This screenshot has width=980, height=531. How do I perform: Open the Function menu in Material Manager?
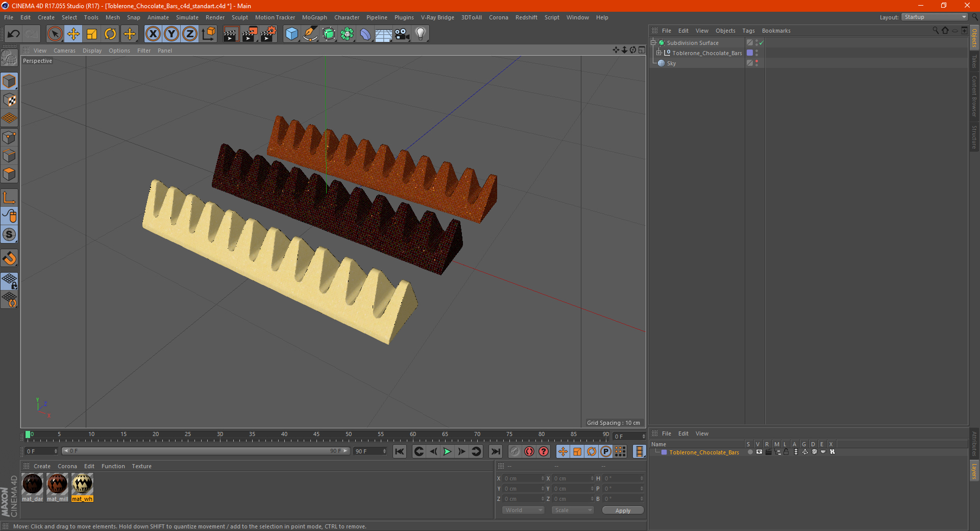pos(113,466)
